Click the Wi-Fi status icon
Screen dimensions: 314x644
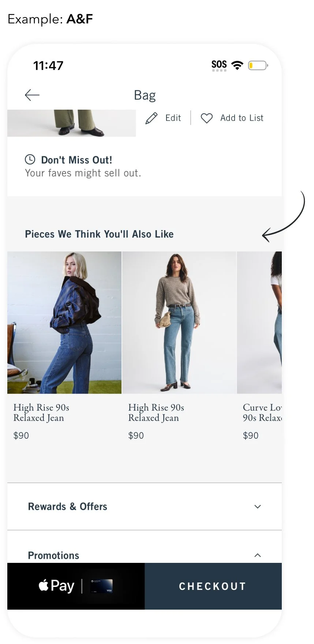[238, 65]
